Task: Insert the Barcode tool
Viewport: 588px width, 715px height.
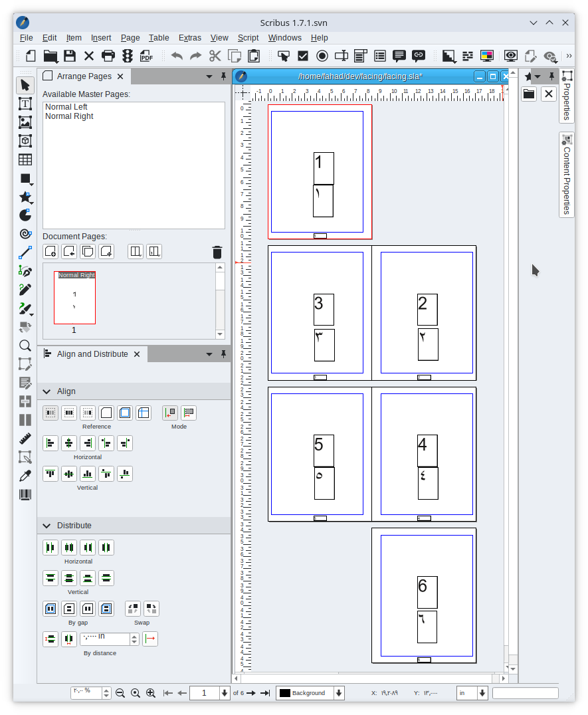Action: 25,494
